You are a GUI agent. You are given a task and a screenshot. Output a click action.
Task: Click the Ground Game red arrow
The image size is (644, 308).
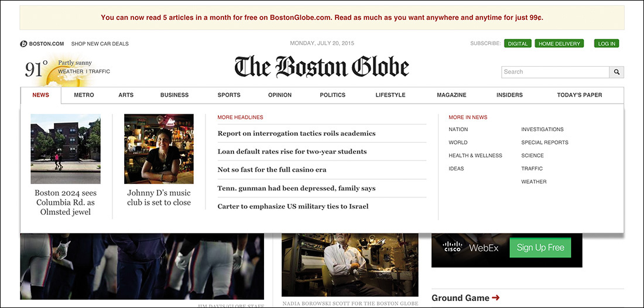coord(495,298)
